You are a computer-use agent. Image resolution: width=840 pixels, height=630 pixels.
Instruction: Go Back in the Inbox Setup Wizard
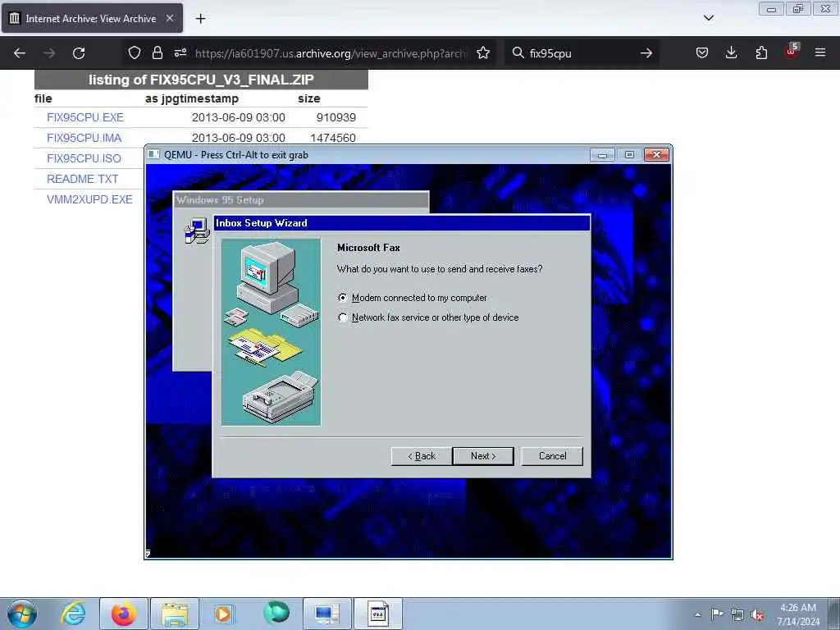(x=422, y=456)
